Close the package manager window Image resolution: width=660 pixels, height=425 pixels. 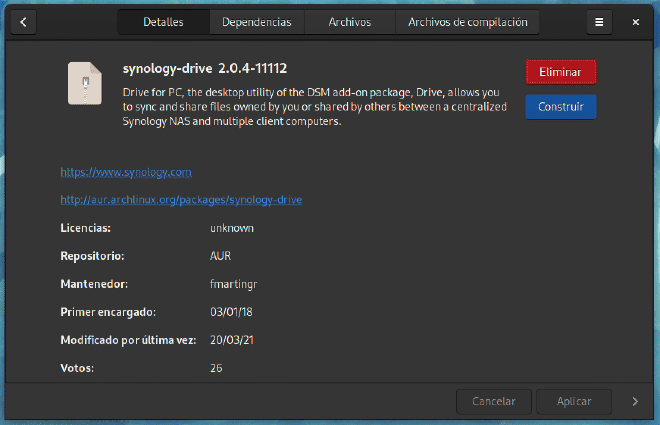point(636,22)
